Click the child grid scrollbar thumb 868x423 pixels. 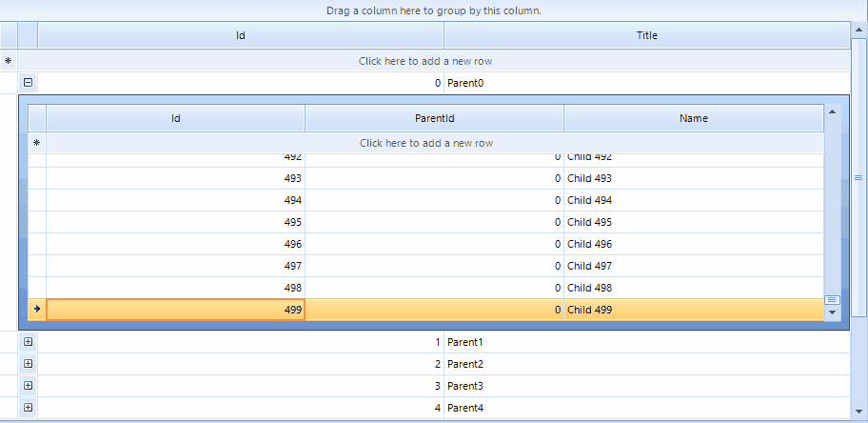click(x=833, y=299)
